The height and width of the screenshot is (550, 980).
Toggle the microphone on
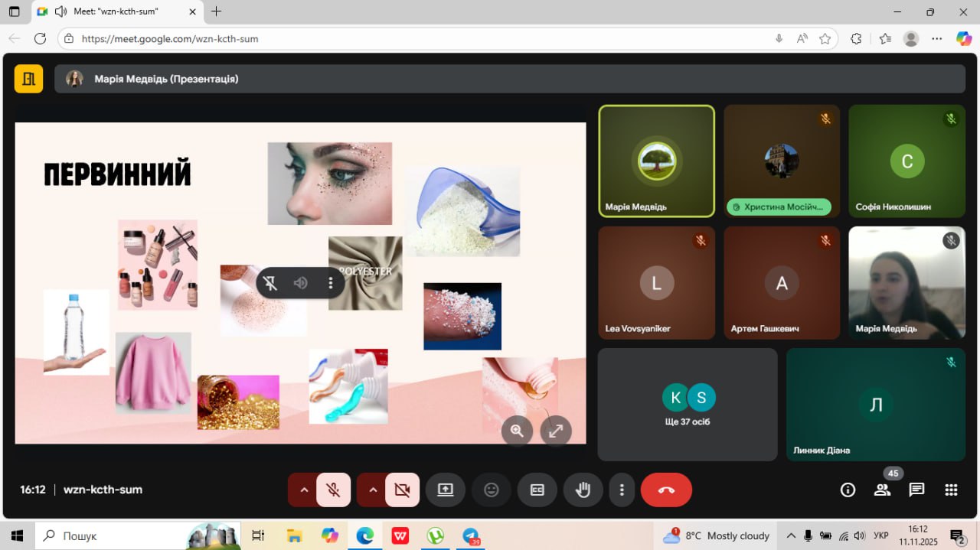(x=333, y=490)
